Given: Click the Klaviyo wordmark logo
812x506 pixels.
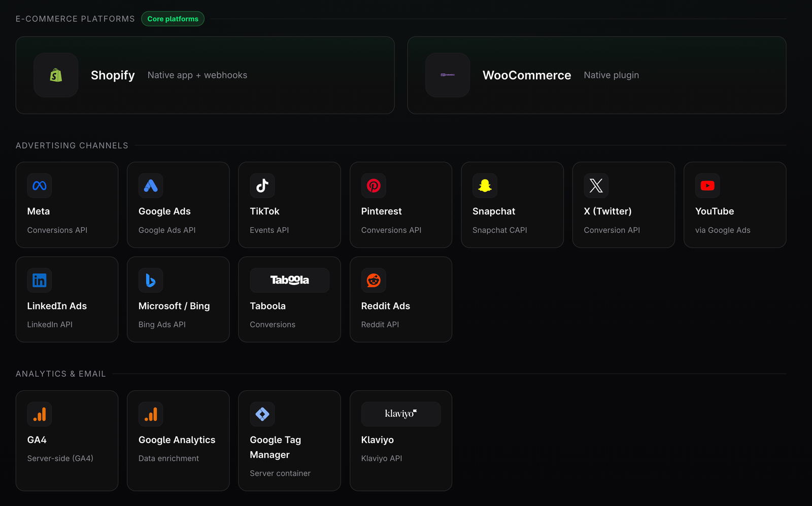Looking at the screenshot, I should (401, 414).
